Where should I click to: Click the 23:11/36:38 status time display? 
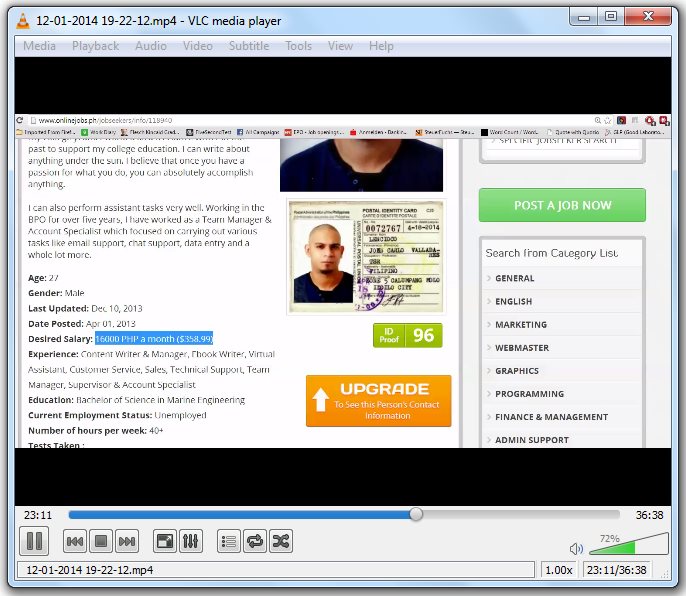pos(616,570)
